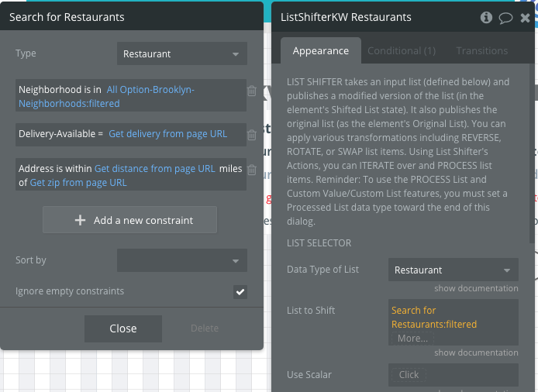Expand the Sort by dropdown

click(x=182, y=260)
